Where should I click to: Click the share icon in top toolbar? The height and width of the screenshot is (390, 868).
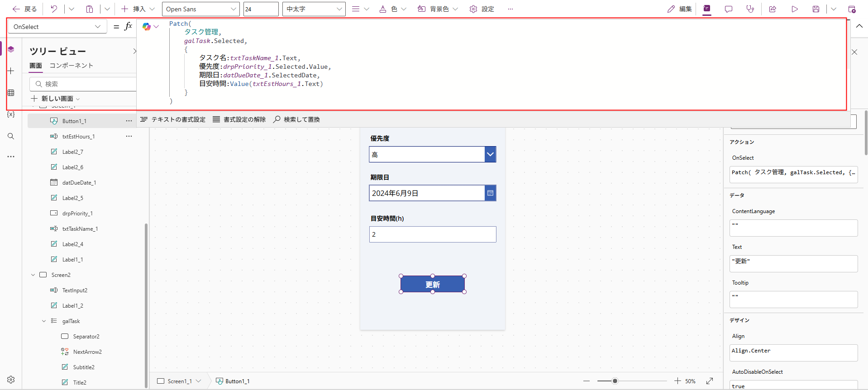773,9
